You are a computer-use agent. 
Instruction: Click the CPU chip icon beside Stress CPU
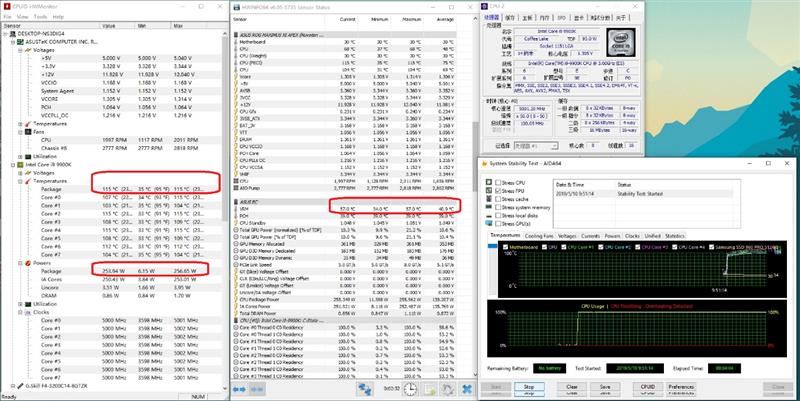point(489,182)
